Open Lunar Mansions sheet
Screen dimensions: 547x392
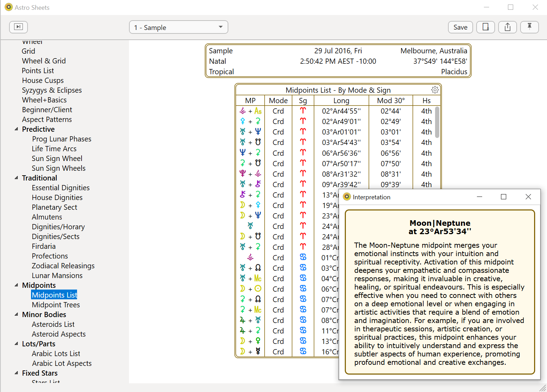tap(57, 275)
